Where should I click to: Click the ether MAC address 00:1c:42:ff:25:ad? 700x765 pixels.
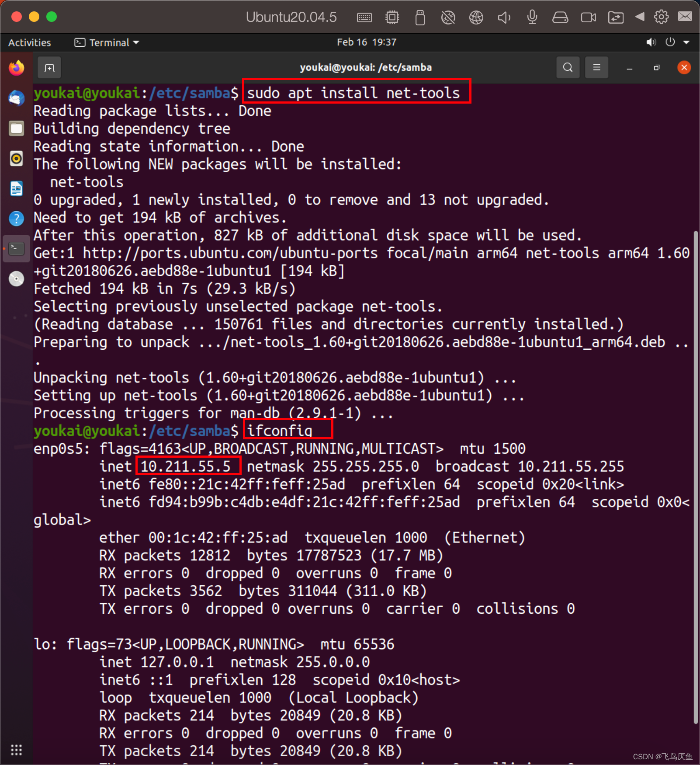218,537
